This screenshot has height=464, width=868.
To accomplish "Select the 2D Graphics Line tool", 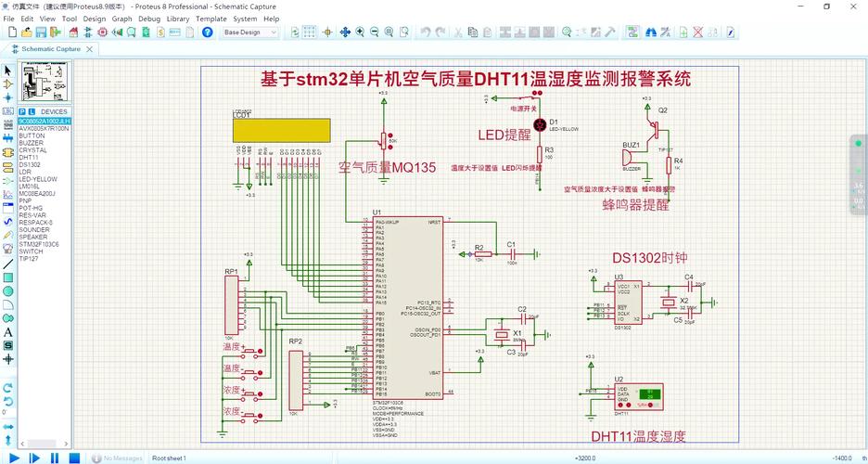I will point(7,264).
